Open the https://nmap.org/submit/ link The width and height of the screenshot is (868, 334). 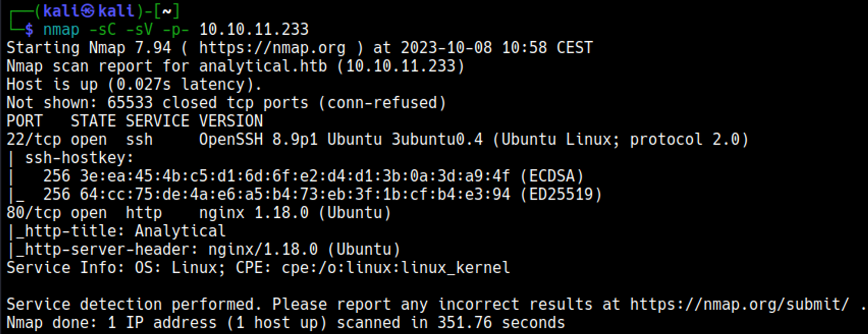pos(739,305)
